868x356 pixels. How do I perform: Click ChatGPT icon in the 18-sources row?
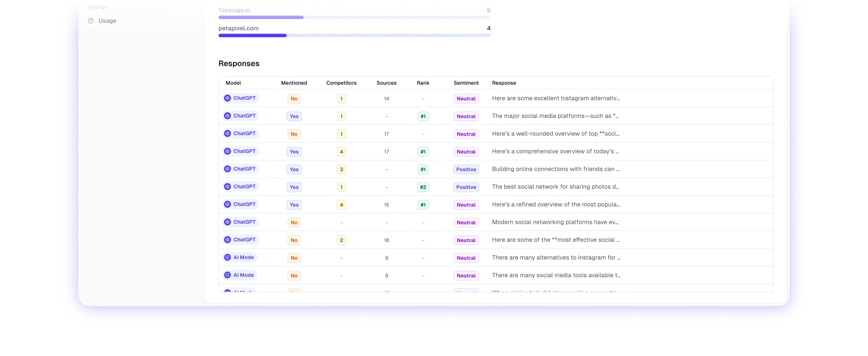pos(228,240)
